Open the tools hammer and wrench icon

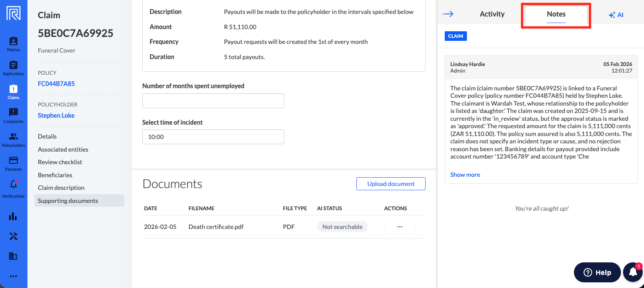(x=13, y=236)
